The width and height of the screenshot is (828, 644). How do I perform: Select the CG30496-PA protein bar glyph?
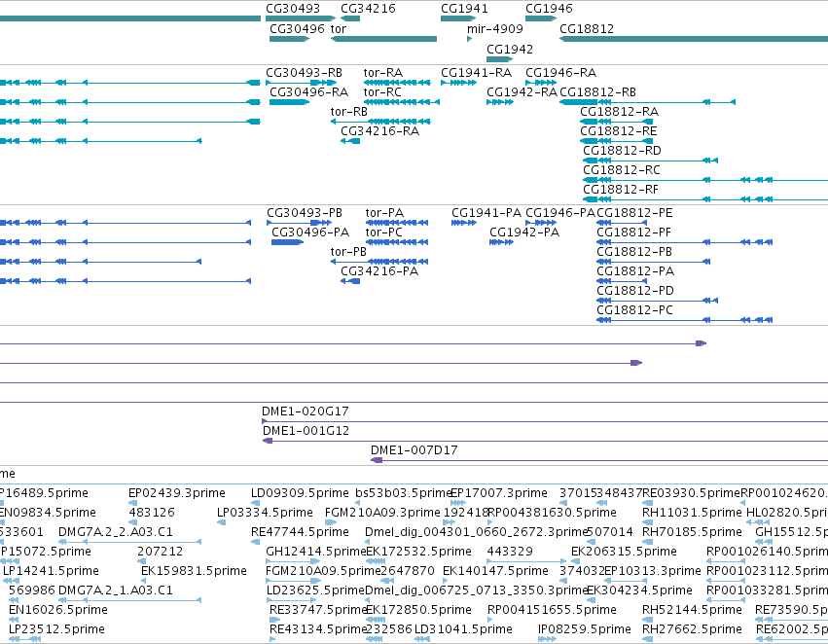tap(287, 242)
